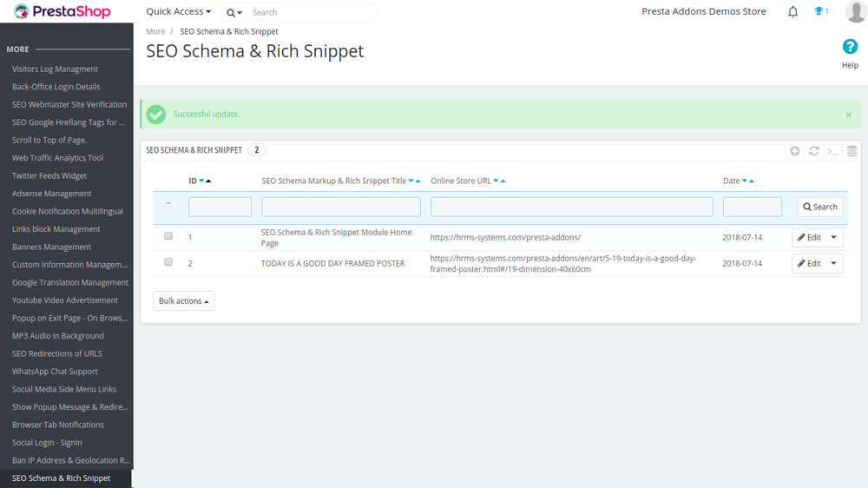Focus the Online Store URL filter field
The image size is (868, 488).
click(571, 207)
